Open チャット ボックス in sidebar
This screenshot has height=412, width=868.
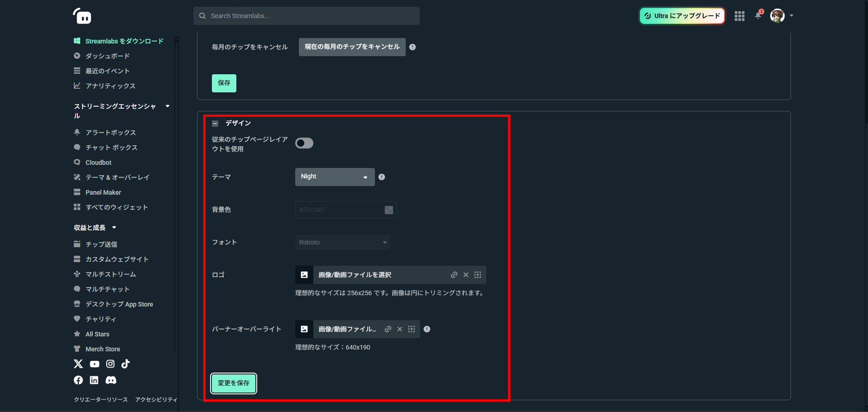pos(111,148)
